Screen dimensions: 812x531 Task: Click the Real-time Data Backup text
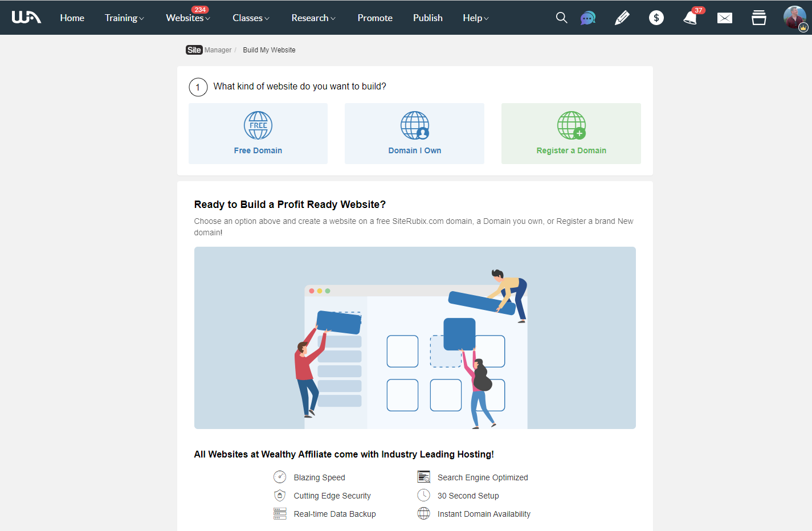(x=335, y=514)
